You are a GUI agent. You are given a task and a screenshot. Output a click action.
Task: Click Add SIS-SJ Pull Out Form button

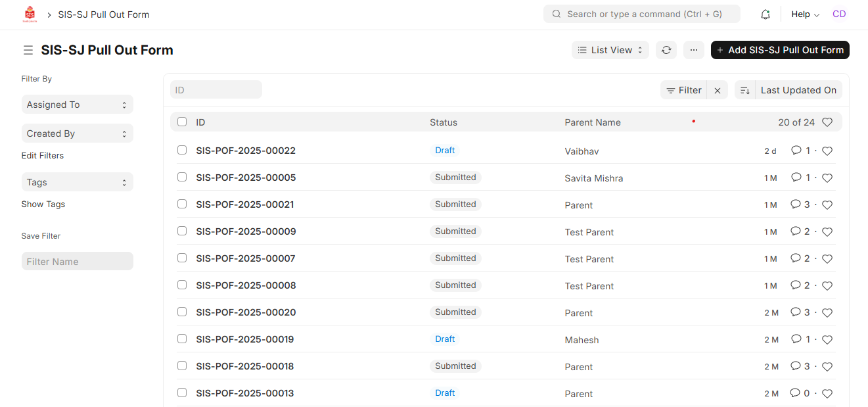tap(780, 50)
